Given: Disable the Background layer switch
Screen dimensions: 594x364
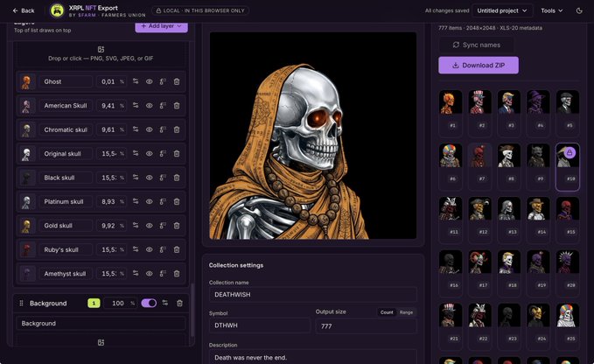Looking at the screenshot, I should tap(149, 303).
